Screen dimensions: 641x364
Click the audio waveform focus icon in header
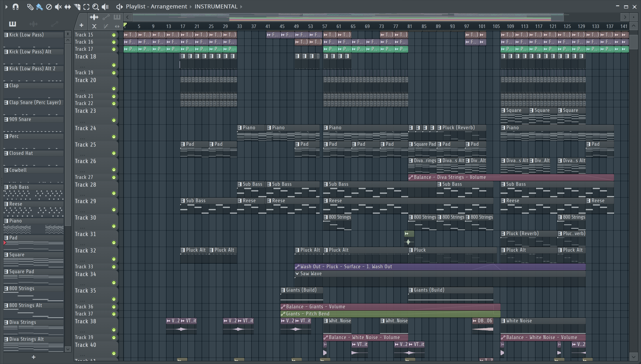94,17
